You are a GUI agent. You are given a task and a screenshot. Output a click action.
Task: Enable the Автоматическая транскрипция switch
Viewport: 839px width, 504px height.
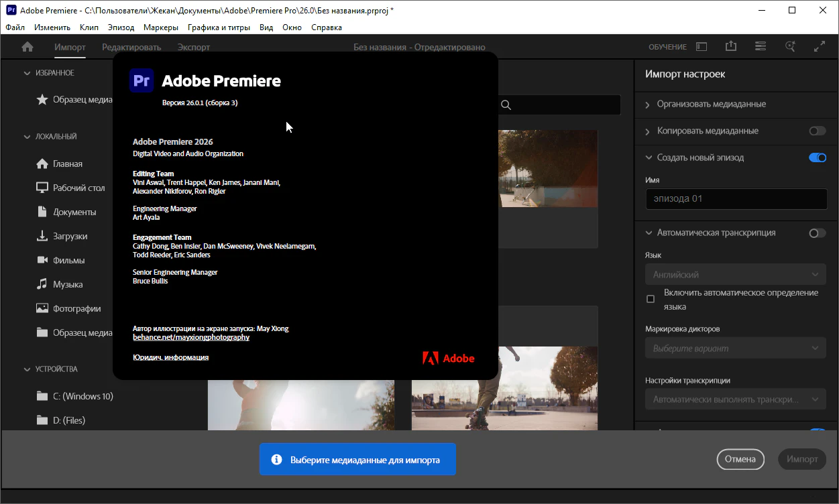click(817, 233)
